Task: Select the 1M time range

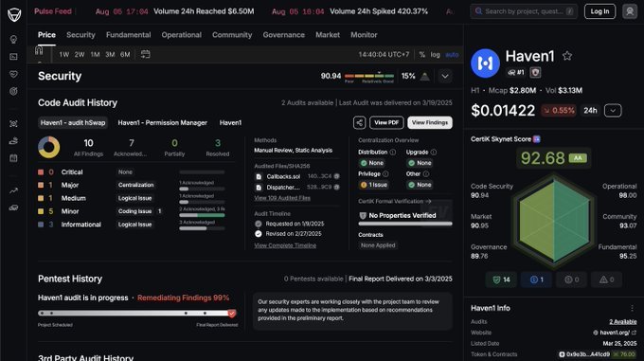Action: (x=95, y=54)
